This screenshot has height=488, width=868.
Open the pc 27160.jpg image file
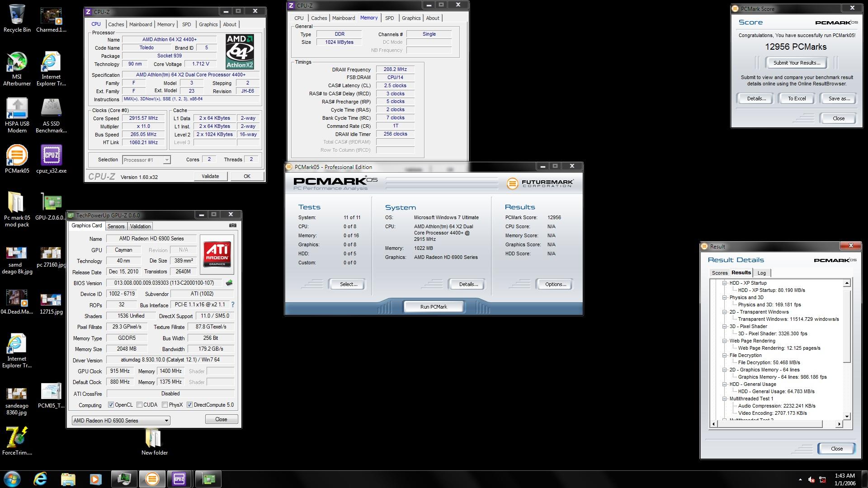(51, 257)
